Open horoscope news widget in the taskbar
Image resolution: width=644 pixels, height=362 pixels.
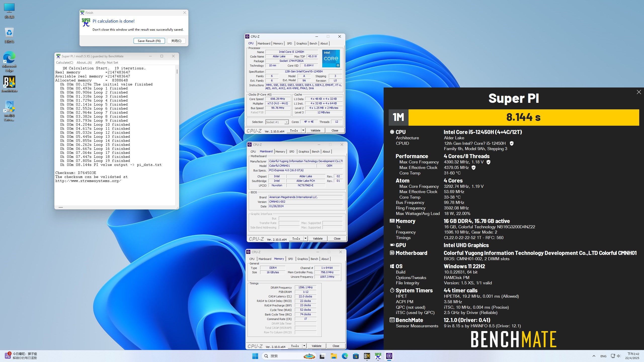coord(21,356)
